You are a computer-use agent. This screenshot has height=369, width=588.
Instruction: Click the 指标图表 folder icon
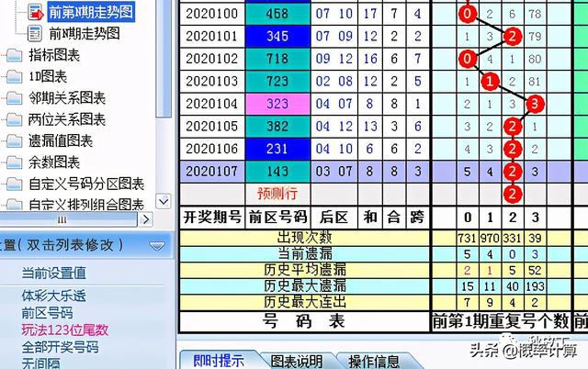[15, 55]
